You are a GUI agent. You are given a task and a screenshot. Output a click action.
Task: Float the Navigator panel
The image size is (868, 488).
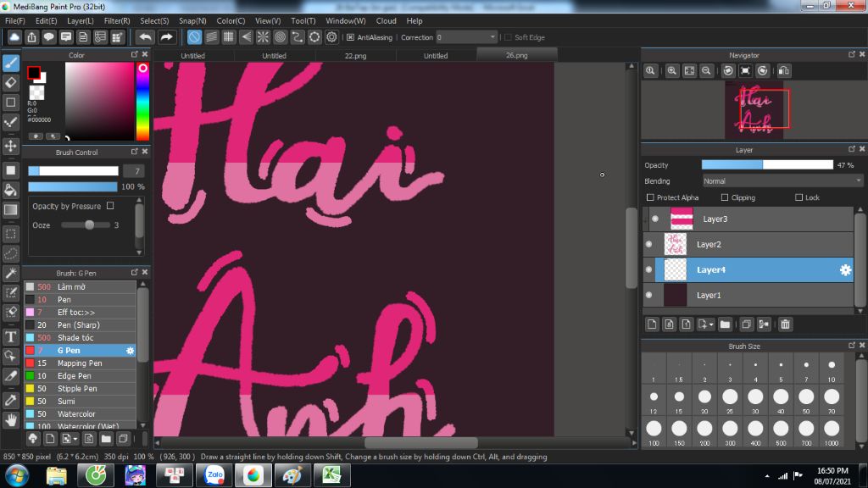click(x=851, y=54)
